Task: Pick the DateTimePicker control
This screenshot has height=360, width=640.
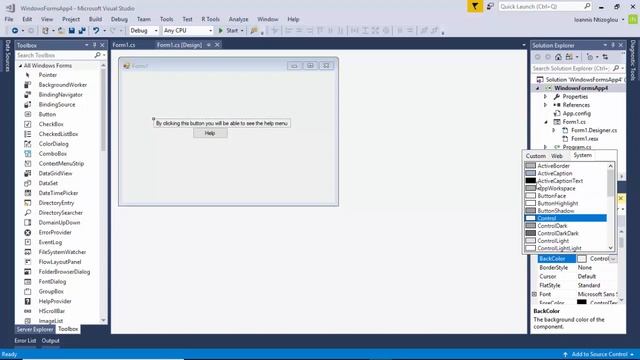Action: tap(58, 193)
